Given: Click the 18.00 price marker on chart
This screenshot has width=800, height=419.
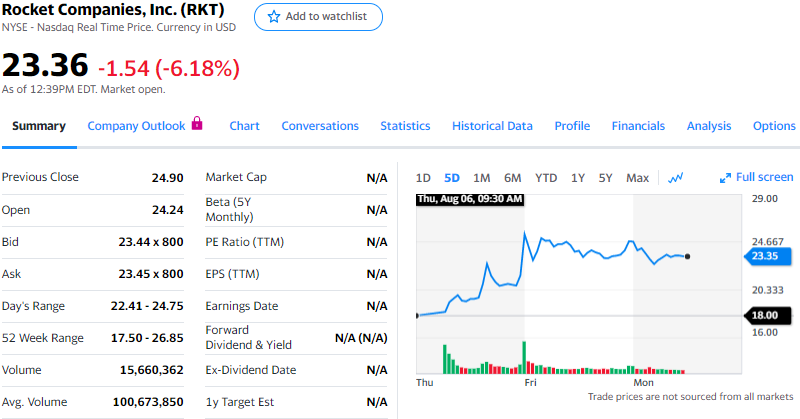Looking at the screenshot, I should (x=767, y=315).
